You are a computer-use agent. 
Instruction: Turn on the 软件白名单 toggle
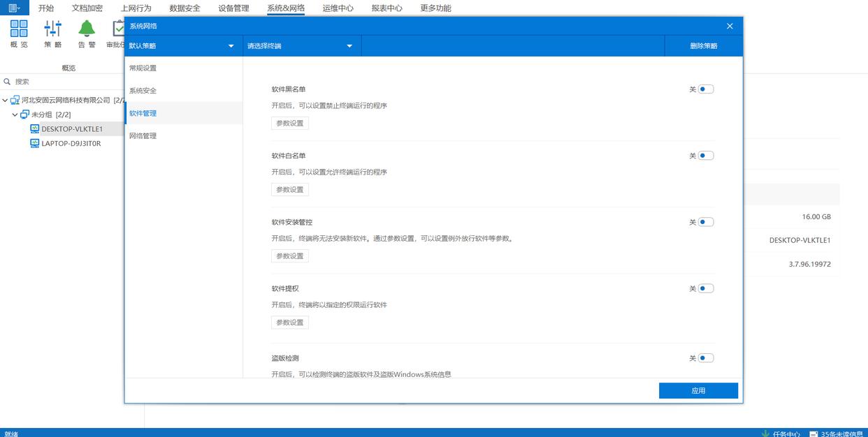tap(706, 156)
